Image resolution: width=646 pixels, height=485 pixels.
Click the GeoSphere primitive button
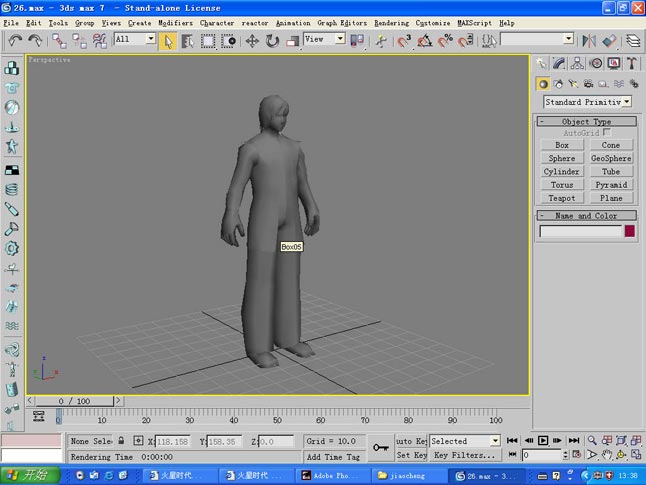(611, 158)
